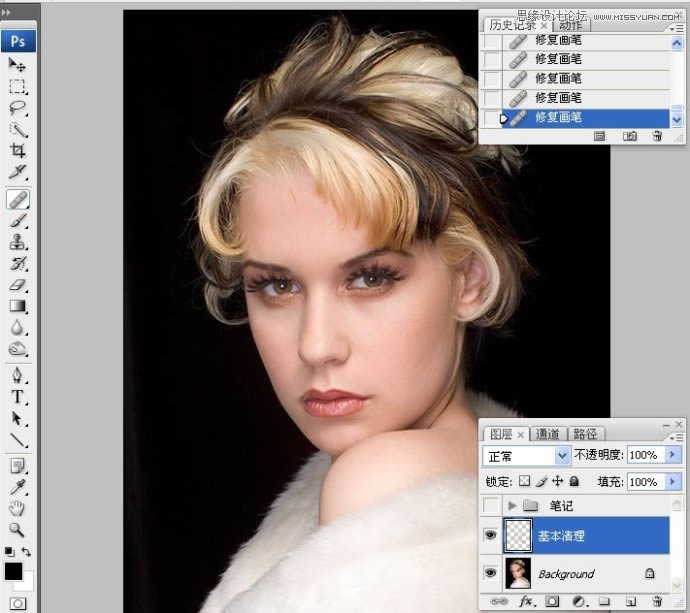Create new snapshot with camera icon

tap(631, 136)
